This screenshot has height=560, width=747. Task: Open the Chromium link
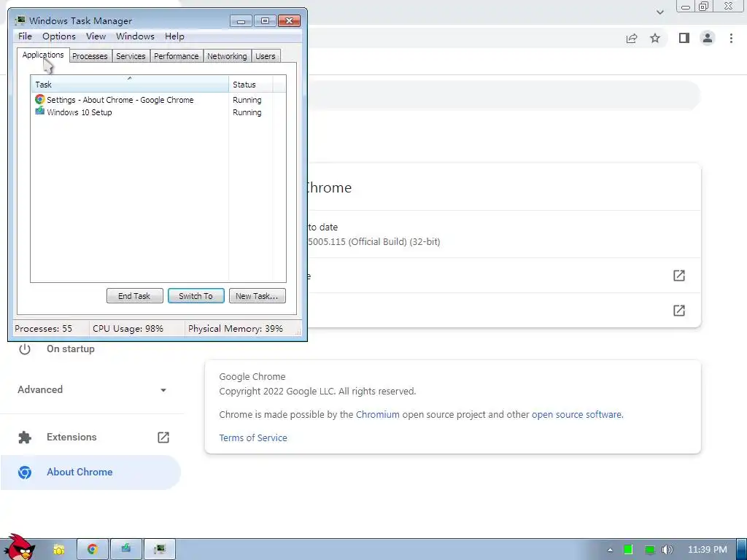pos(378,415)
